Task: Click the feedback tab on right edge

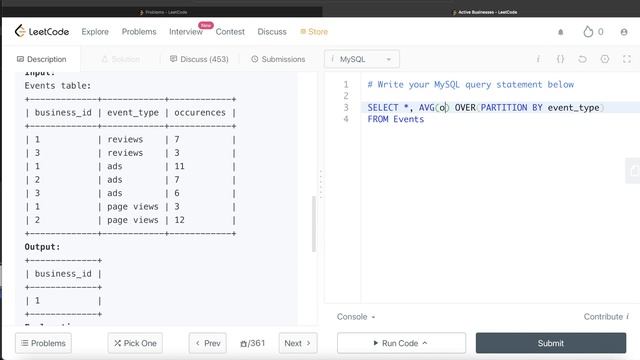Action: point(633,170)
